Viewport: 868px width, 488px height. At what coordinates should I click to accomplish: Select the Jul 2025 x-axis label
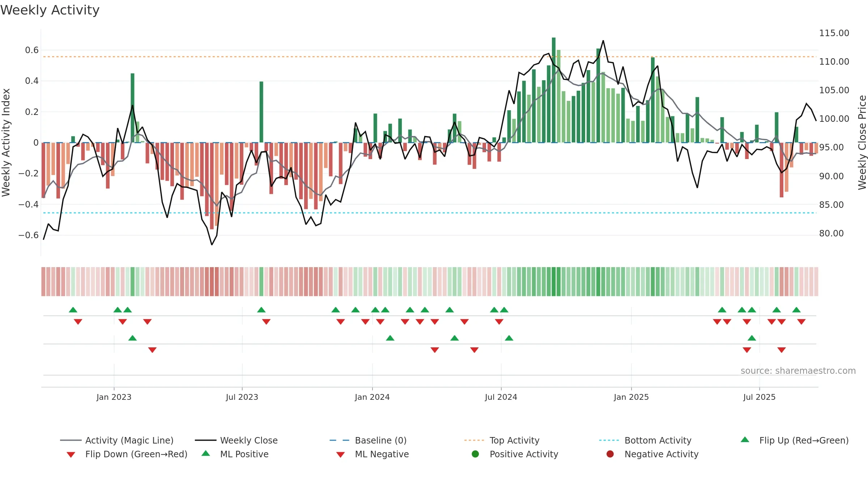pos(759,397)
